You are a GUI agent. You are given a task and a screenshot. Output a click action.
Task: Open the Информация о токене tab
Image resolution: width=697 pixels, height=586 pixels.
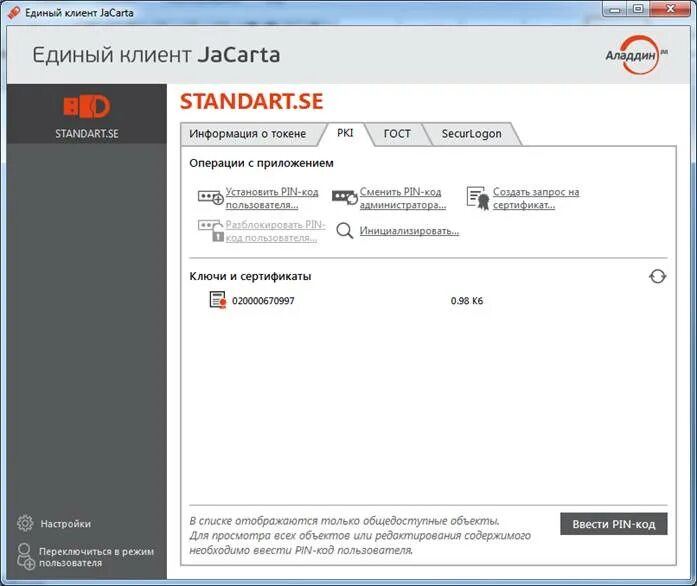tap(248, 133)
